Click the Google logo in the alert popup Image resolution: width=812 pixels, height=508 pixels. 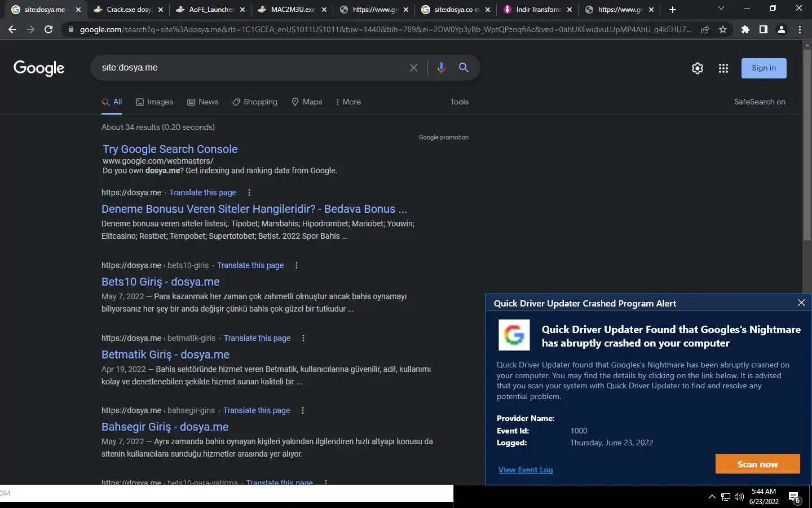pos(514,335)
